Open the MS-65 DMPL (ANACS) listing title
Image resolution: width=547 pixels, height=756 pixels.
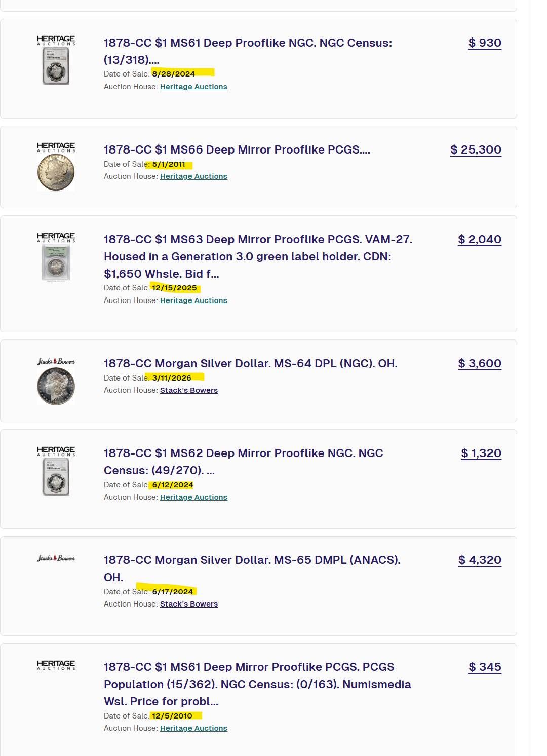tap(252, 569)
